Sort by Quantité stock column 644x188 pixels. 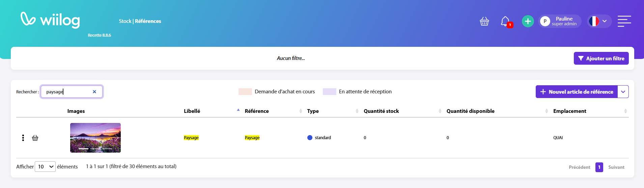click(x=381, y=111)
